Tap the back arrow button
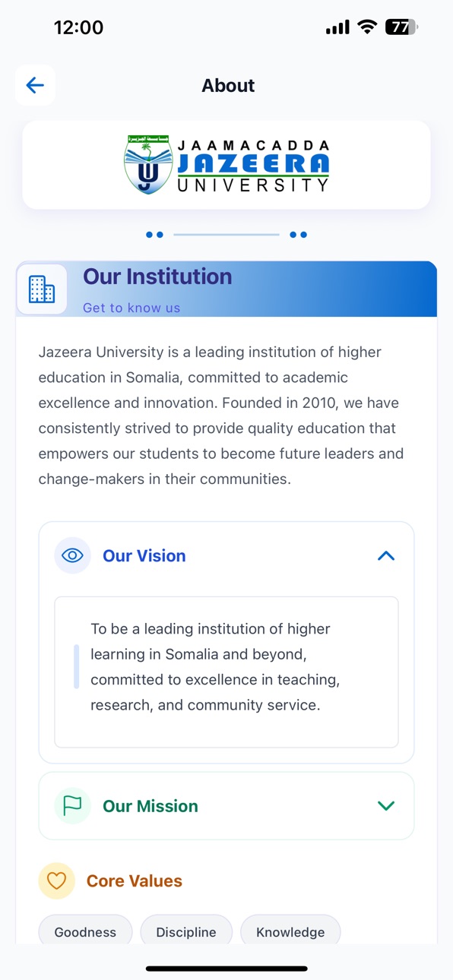 pos(35,85)
